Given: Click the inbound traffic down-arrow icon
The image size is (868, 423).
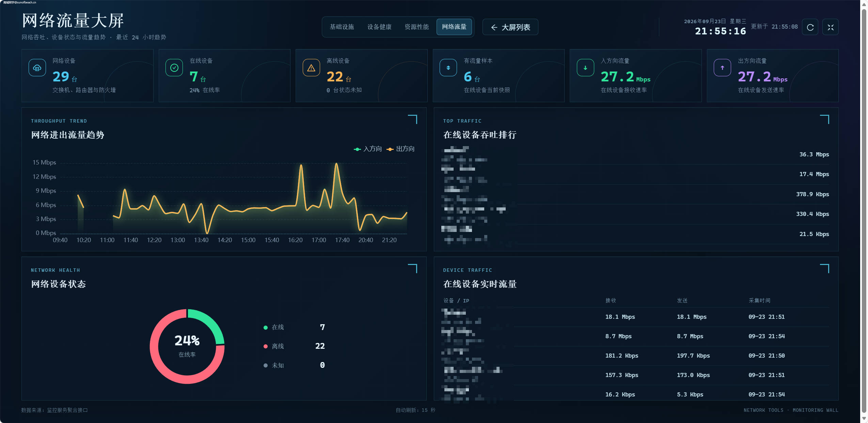Looking at the screenshot, I should click(585, 68).
